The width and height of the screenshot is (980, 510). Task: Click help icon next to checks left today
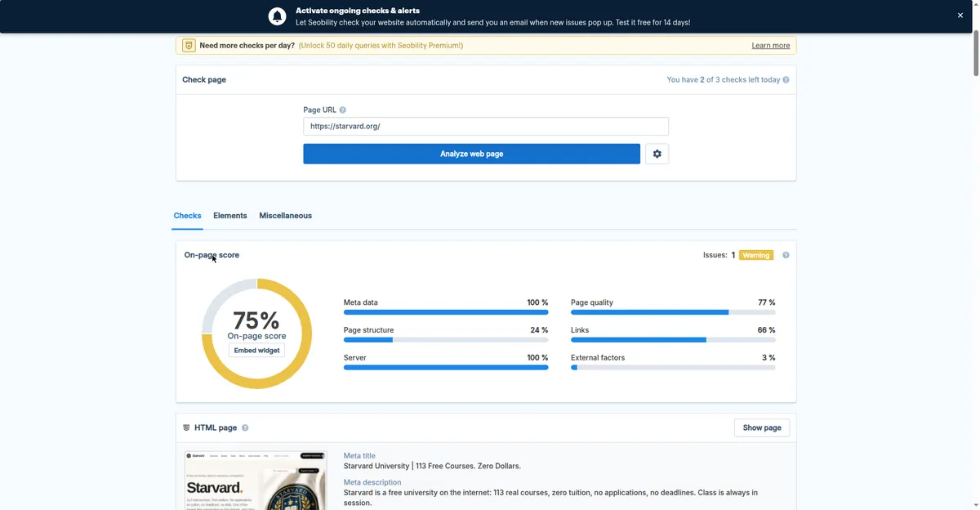786,80
